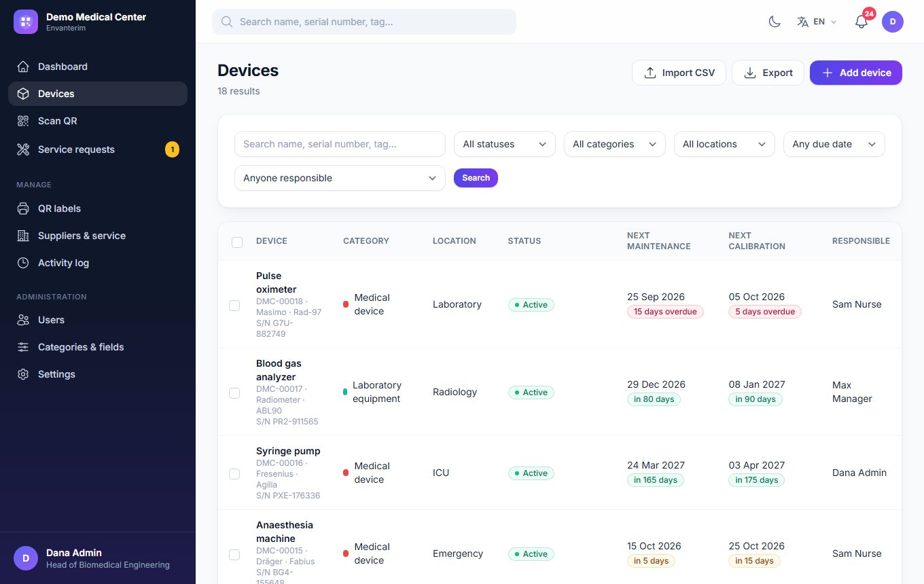Check the Anaesthesia machine row checkbox
Screen dimensions: 924x584
point(234,555)
